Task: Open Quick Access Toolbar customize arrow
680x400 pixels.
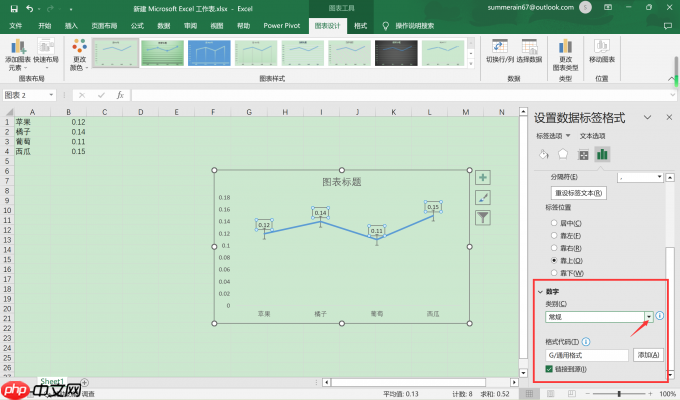Action: (x=71, y=9)
